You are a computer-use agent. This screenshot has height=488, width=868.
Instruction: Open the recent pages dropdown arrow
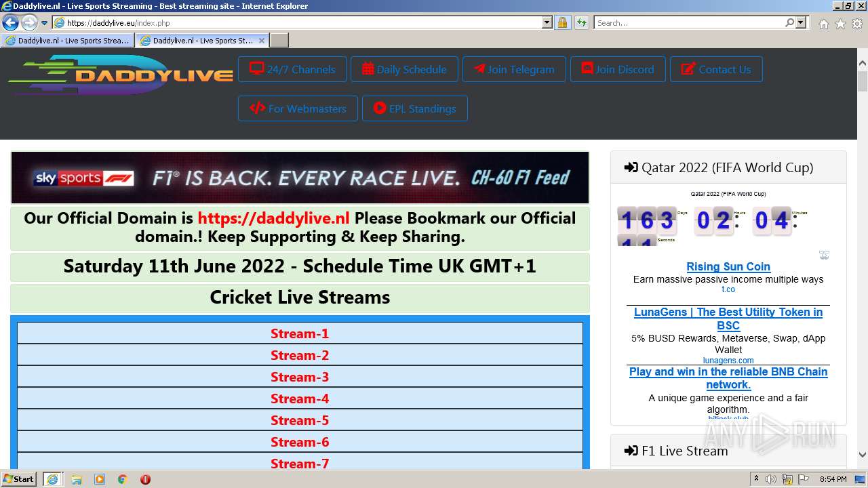[x=44, y=23]
